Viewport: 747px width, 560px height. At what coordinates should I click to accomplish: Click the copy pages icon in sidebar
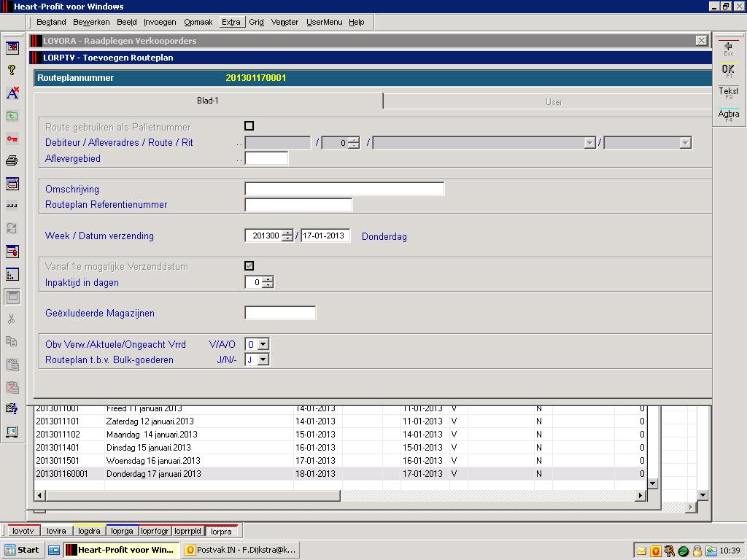click(12, 341)
